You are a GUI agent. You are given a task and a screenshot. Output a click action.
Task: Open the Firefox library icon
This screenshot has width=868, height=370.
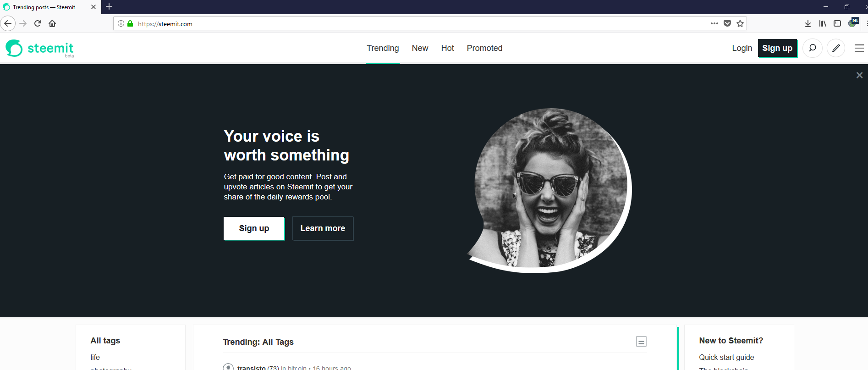click(x=823, y=23)
